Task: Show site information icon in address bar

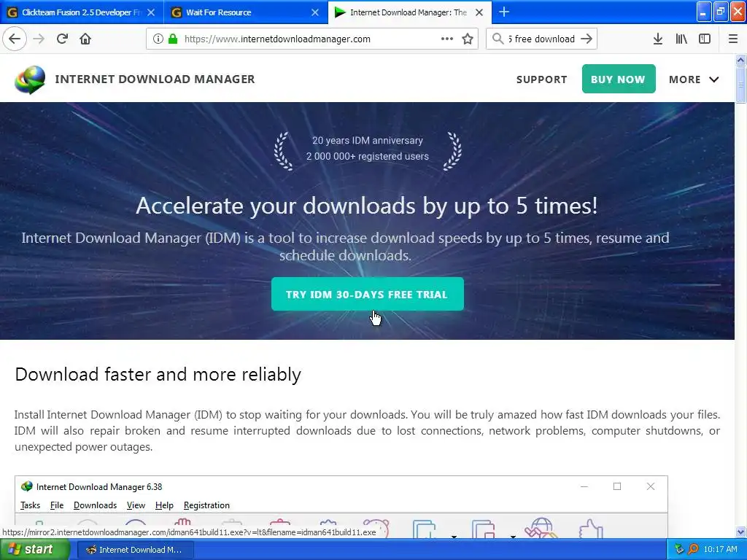Action: coord(158,39)
